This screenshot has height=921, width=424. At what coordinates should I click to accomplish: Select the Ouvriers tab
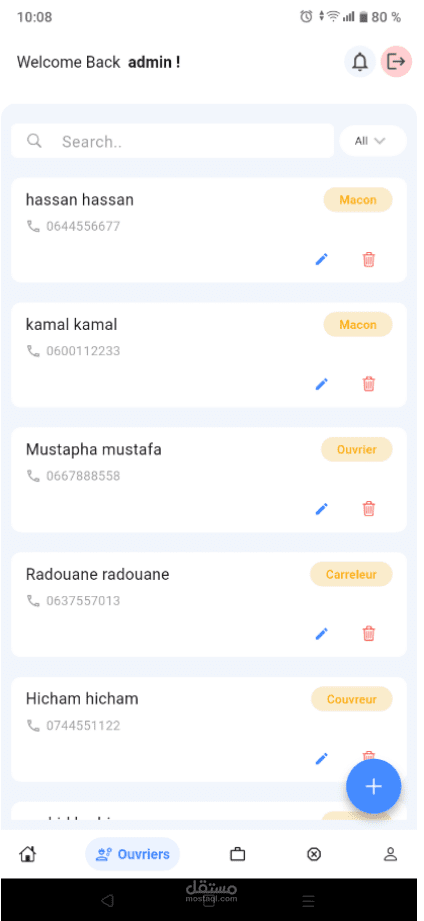(133, 854)
